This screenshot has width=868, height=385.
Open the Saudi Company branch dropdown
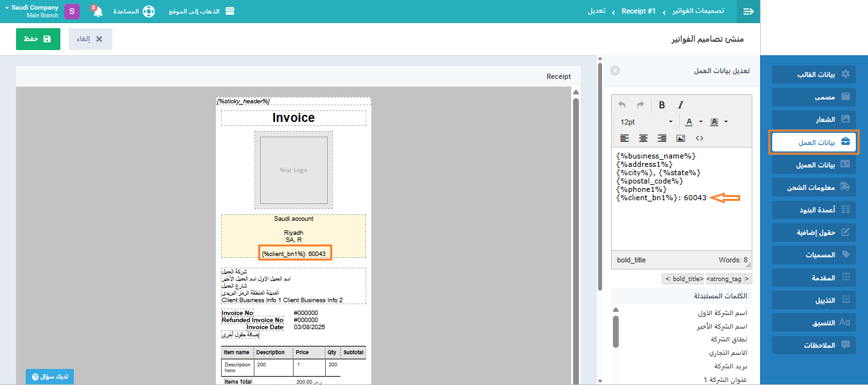[36, 11]
